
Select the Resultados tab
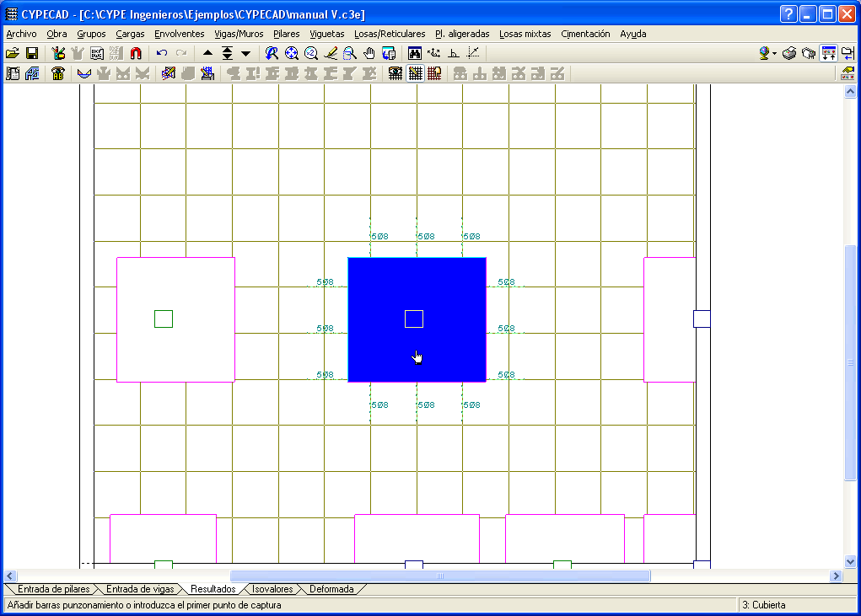213,589
